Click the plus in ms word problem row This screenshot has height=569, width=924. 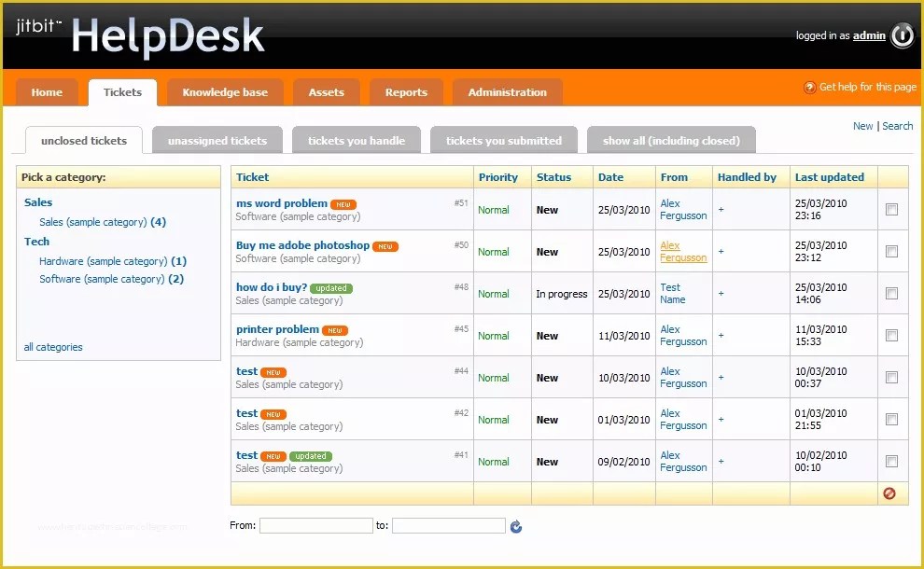721,210
